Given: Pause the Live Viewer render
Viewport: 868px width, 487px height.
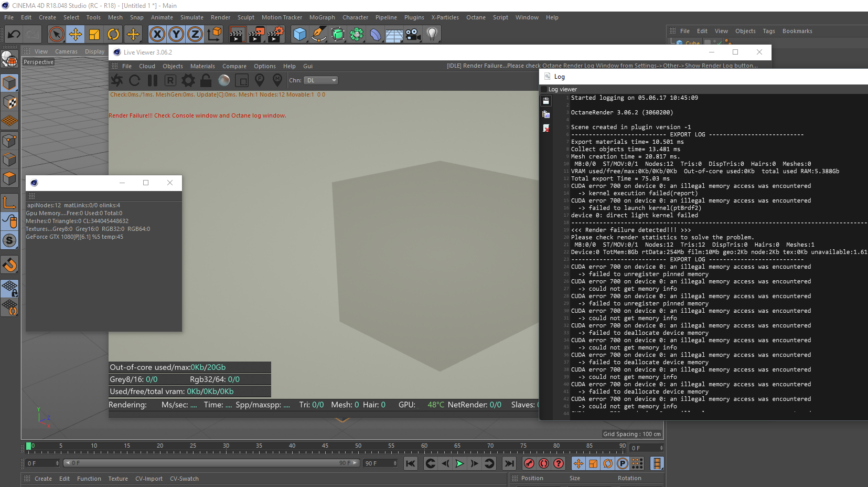Looking at the screenshot, I should 153,80.
